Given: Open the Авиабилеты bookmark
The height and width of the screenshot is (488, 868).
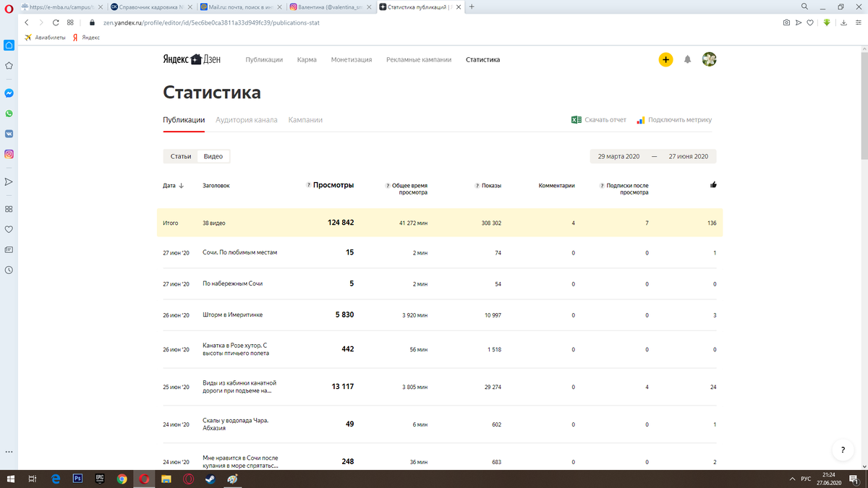Looking at the screenshot, I should tap(46, 38).
